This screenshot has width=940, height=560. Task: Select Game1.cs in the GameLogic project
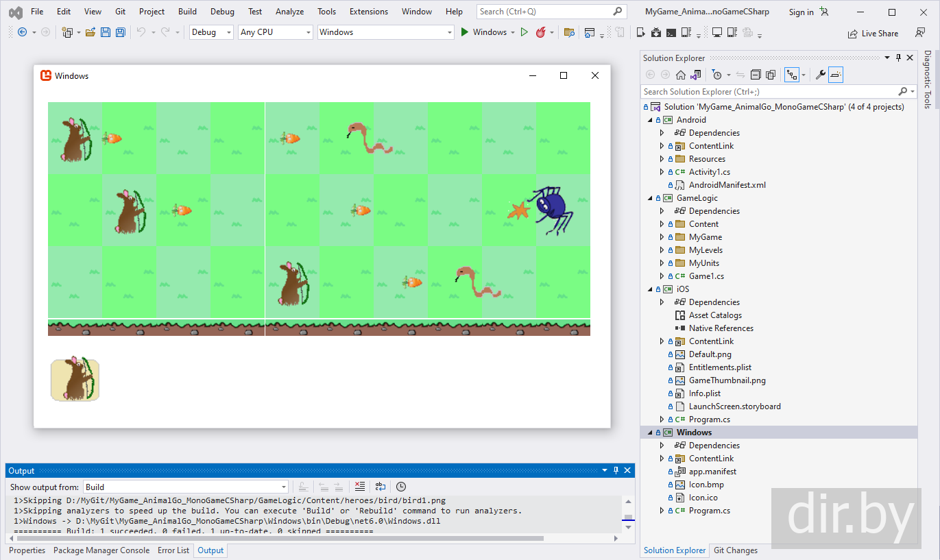(x=706, y=276)
